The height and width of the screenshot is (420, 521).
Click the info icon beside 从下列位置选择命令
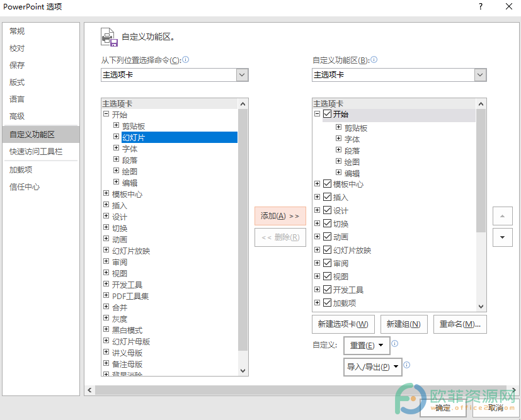(186, 60)
